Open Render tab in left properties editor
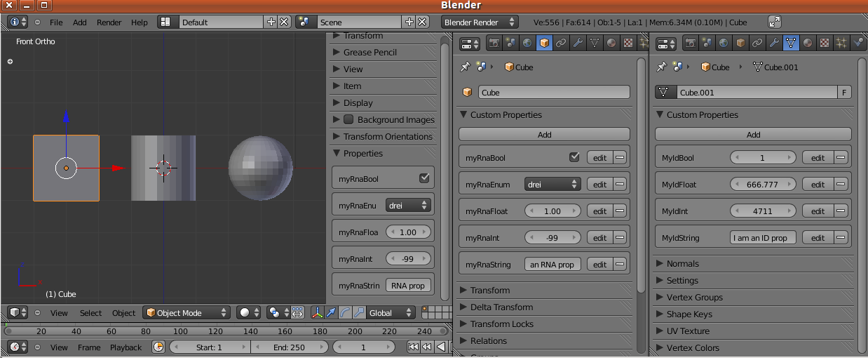The height and width of the screenshot is (358, 868). click(494, 44)
